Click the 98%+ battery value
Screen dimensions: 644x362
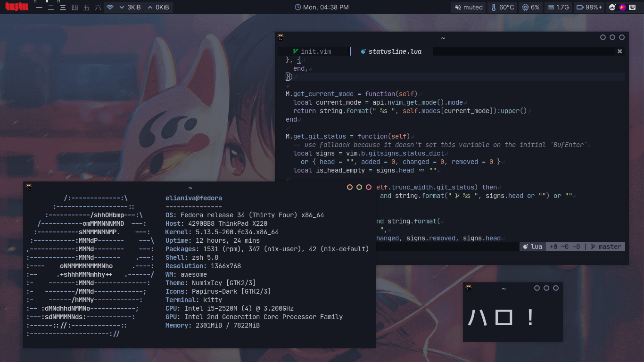[594, 7]
